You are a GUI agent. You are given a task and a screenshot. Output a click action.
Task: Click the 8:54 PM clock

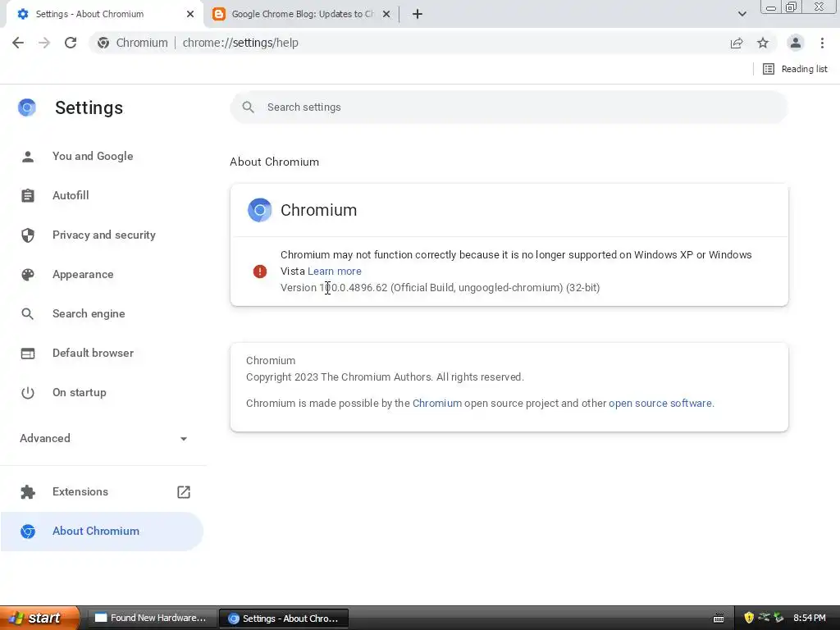click(810, 619)
